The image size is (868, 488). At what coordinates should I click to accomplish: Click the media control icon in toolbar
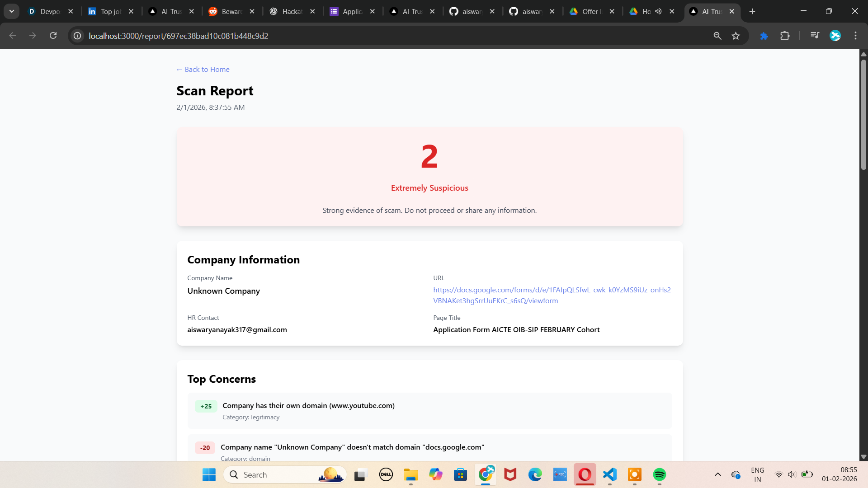(815, 36)
